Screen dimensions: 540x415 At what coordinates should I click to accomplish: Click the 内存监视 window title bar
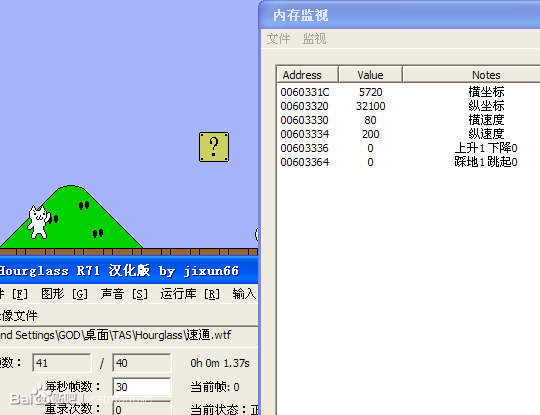pyautogui.click(x=399, y=15)
